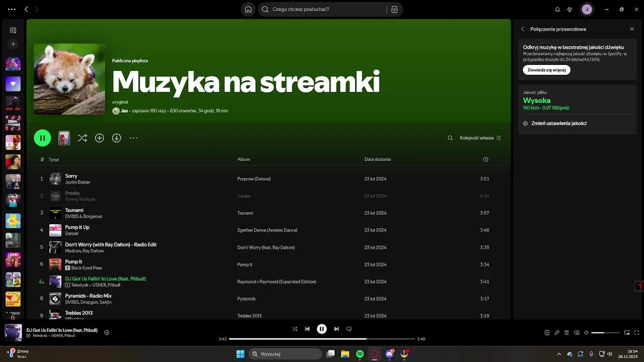
Task: Skip to the previous track
Action: [307, 329]
